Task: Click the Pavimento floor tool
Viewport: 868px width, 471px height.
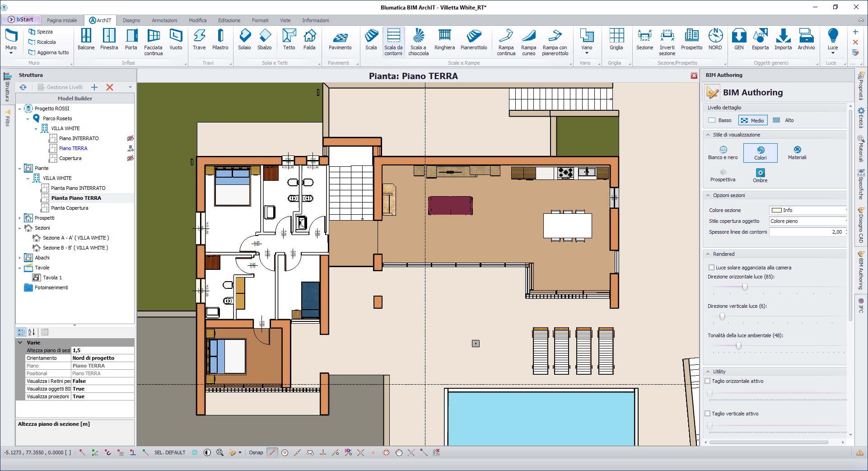Action: point(340,40)
